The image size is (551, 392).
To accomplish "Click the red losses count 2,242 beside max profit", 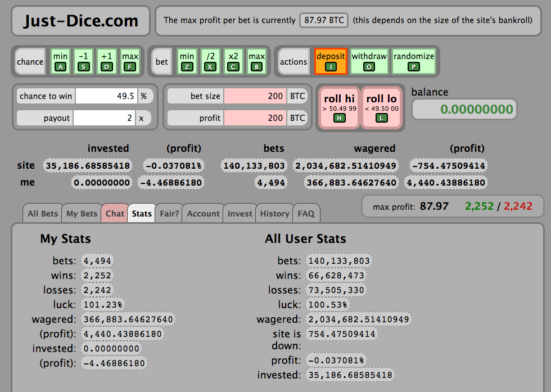I will [518, 206].
